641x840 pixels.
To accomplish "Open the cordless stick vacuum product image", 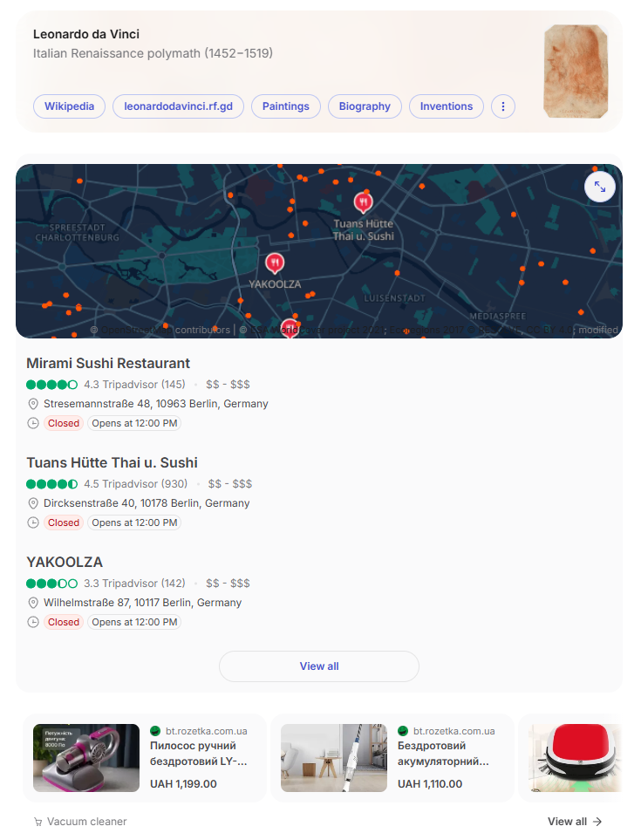I will pyautogui.click(x=334, y=758).
